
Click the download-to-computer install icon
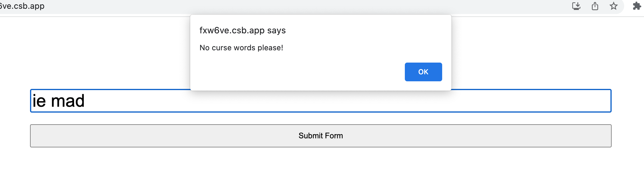coord(576,6)
